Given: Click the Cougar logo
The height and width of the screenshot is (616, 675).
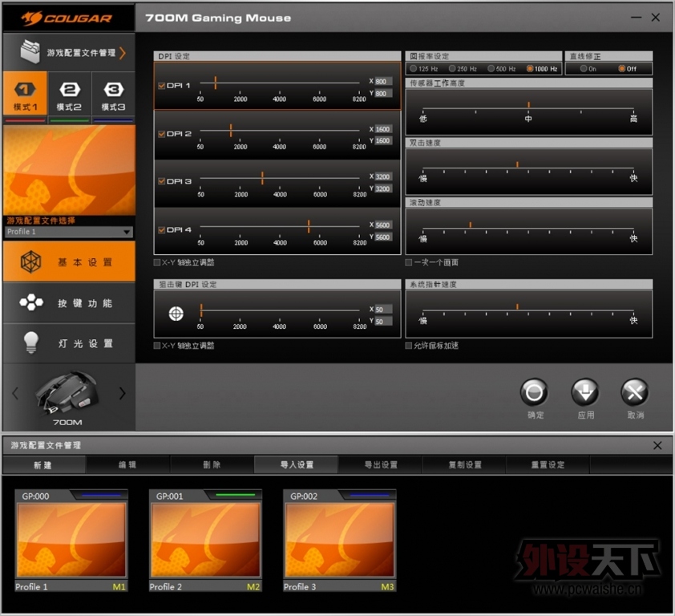Looking at the screenshot, I should 67,18.
